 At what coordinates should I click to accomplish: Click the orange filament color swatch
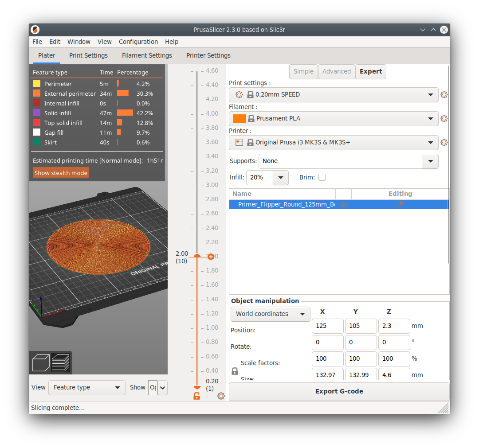coord(239,118)
